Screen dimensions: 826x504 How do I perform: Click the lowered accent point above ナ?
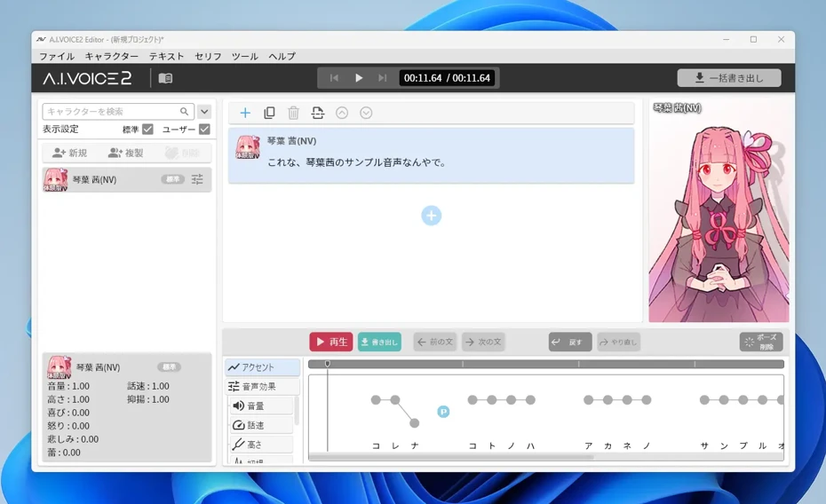(x=415, y=422)
